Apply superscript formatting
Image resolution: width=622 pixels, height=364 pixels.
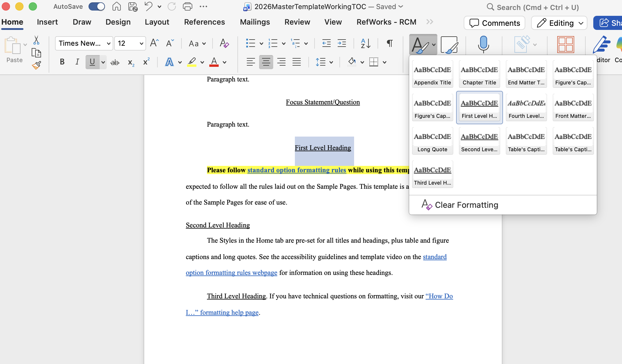coord(146,62)
